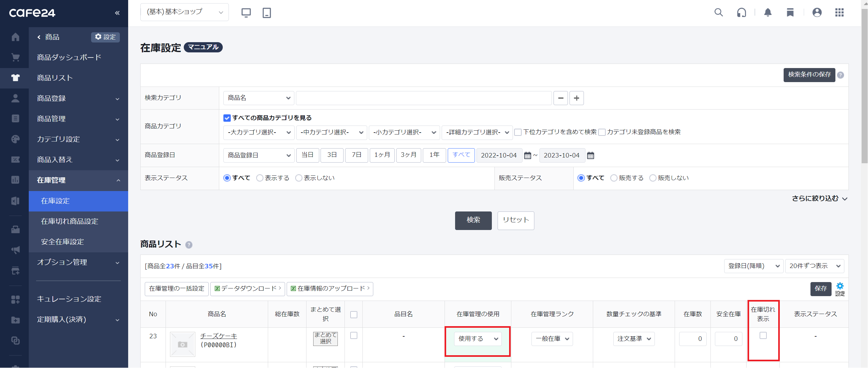Select 販売しない radio for sales status
Screen dimensions: 868x368
(653, 178)
